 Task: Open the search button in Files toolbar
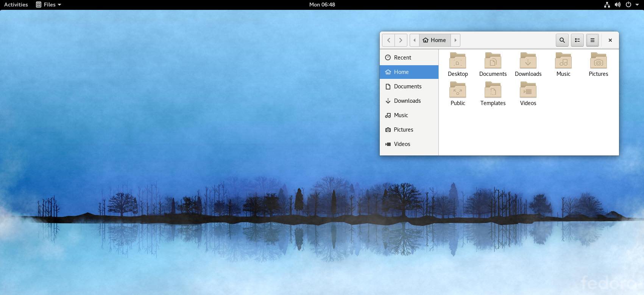tap(562, 40)
